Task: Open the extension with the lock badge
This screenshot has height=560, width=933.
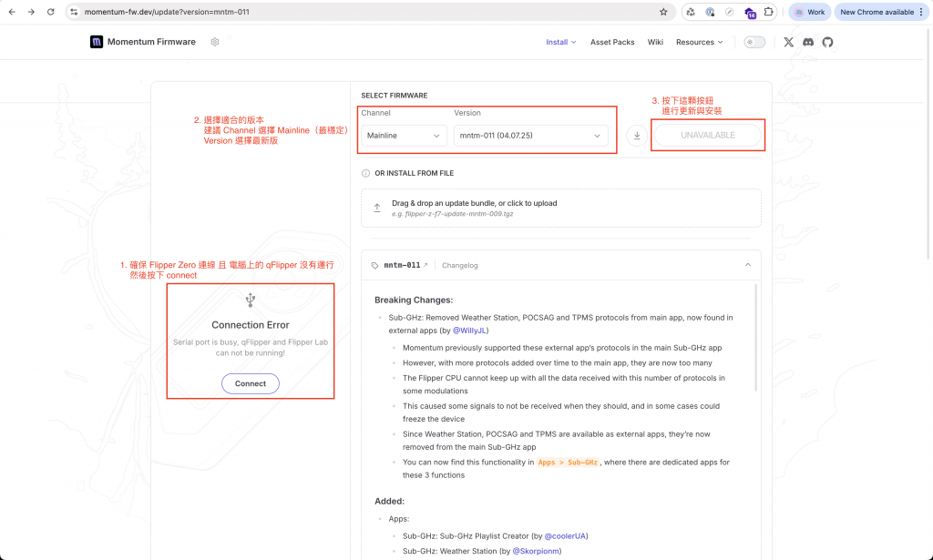Action: point(710,12)
